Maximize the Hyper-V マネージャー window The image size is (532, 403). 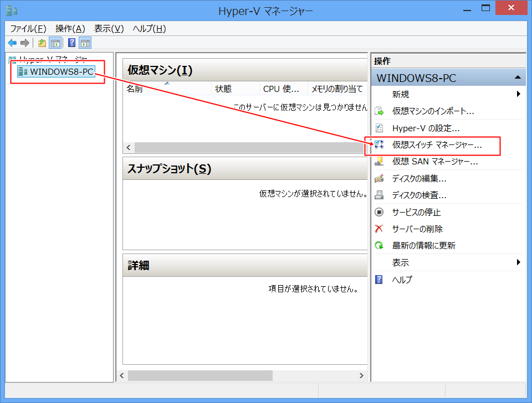click(485, 8)
